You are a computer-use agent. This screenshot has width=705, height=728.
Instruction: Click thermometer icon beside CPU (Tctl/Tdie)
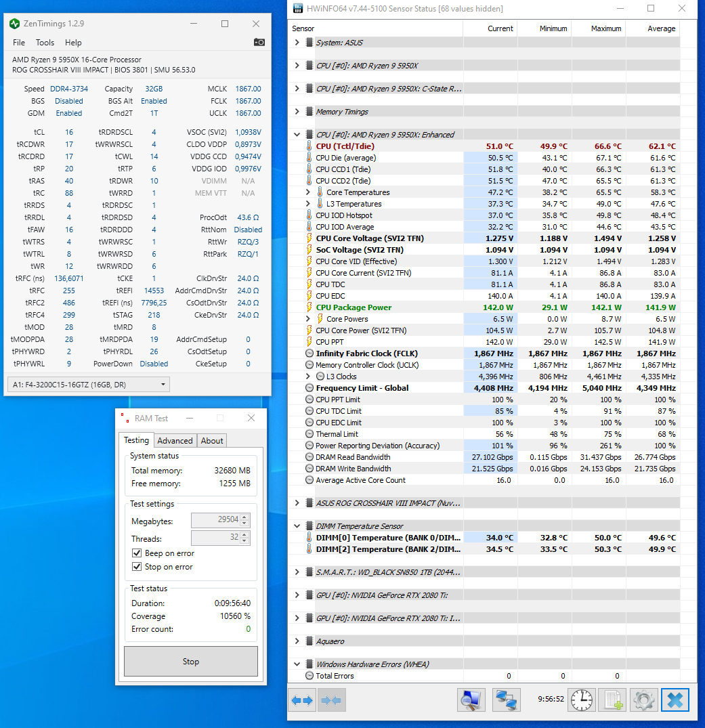tap(309, 146)
